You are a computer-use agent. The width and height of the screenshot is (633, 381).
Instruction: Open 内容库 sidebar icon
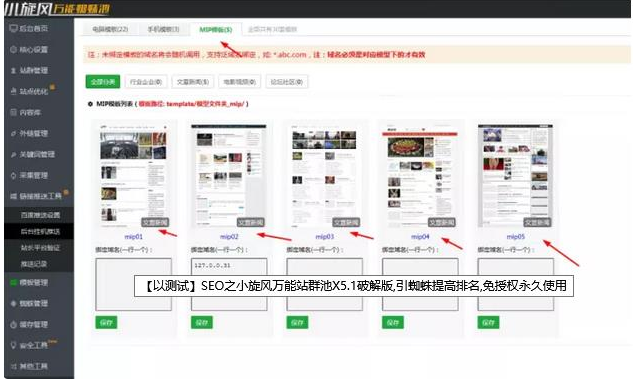tap(13, 112)
